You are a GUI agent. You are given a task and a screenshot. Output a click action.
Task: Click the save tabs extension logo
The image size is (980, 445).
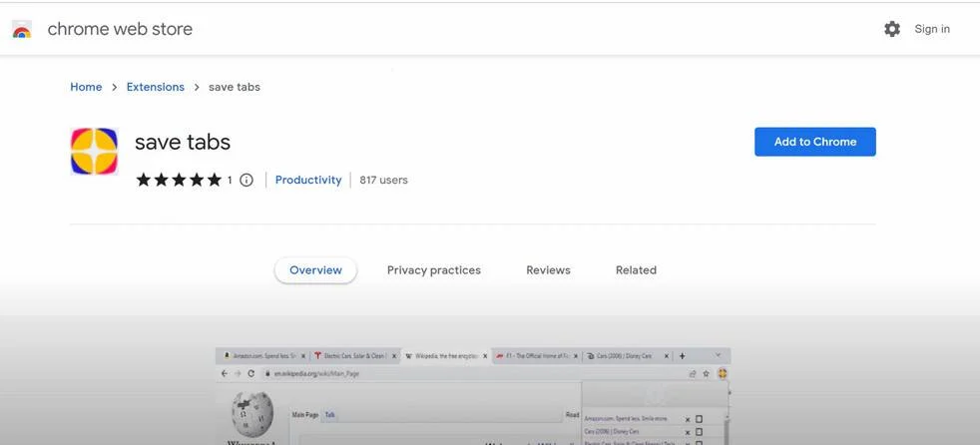click(x=95, y=152)
